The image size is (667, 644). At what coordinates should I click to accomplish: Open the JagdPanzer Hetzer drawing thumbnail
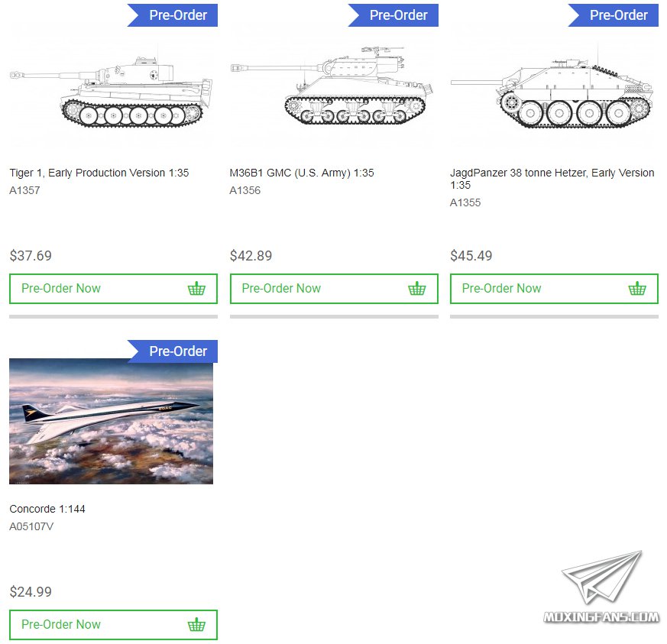pos(552,90)
